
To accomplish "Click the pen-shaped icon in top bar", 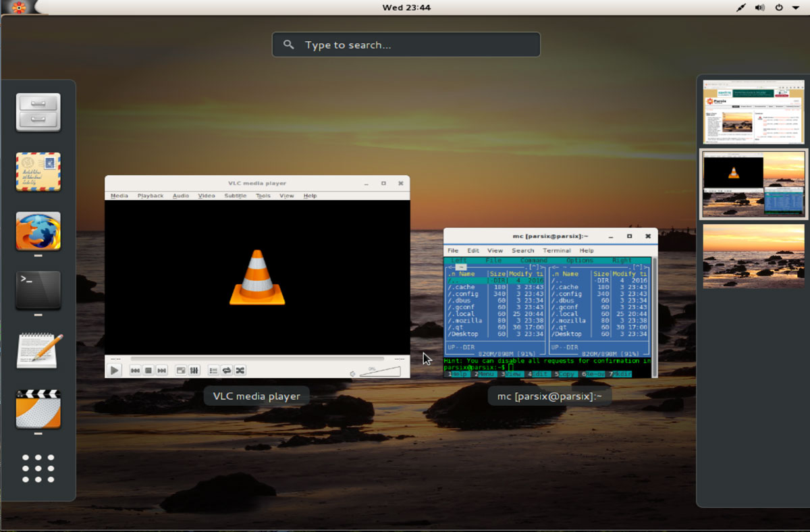I will point(740,7).
